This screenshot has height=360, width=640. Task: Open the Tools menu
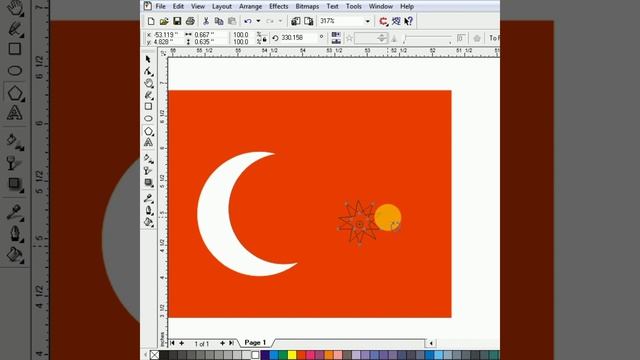[353, 7]
